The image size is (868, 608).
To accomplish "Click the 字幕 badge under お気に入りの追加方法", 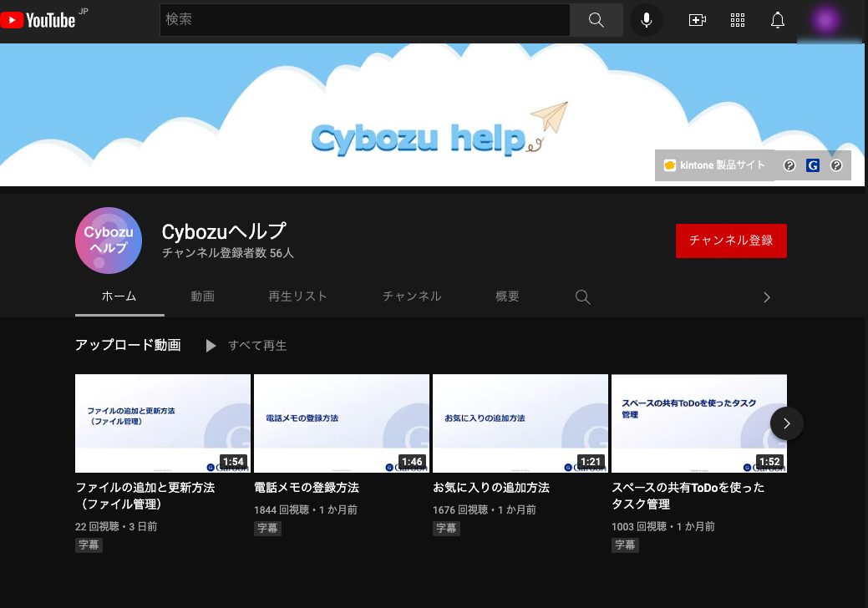I will [x=446, y=529].
